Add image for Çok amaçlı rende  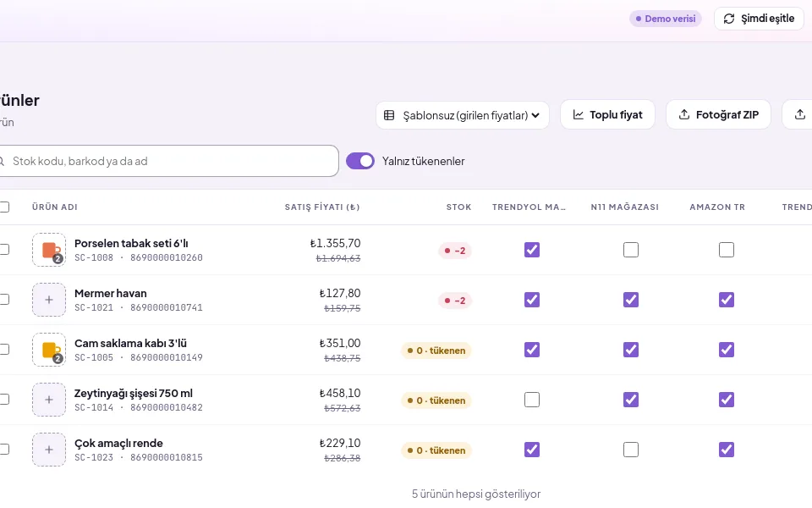[49, 450]
